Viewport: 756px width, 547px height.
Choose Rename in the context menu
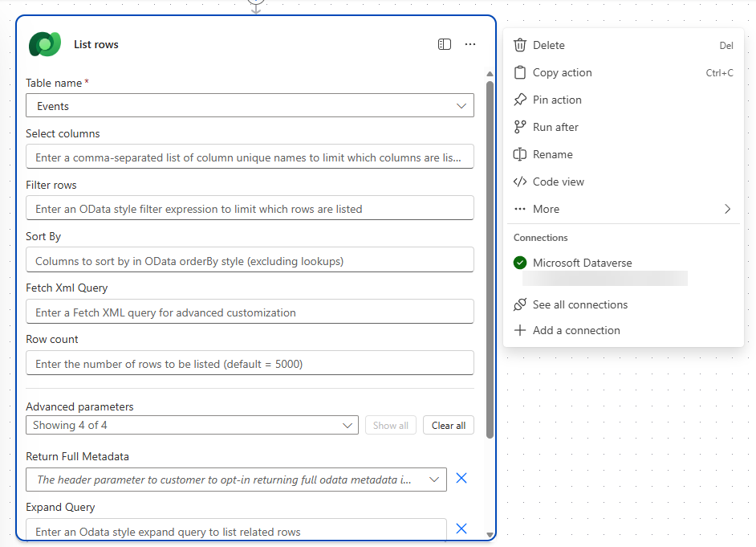(x=552, y=154)
